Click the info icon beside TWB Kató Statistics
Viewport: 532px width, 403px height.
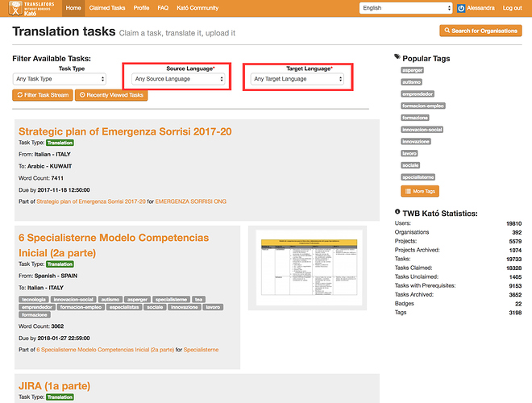coord(397,212)
